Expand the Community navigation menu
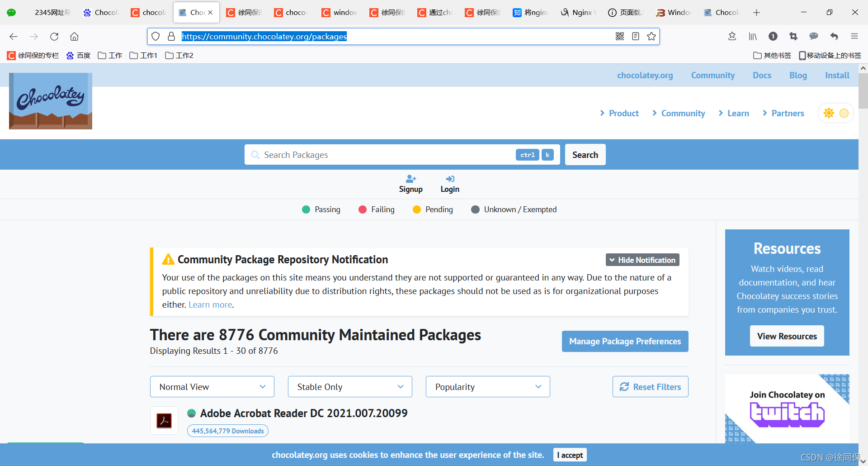The width and height of the screenshot is (868, 466). coord(679,113)
